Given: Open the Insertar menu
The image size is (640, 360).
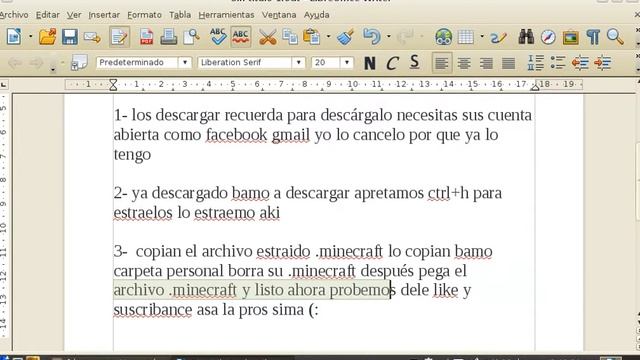Looking at the screenshot, I should click(104, 15).
